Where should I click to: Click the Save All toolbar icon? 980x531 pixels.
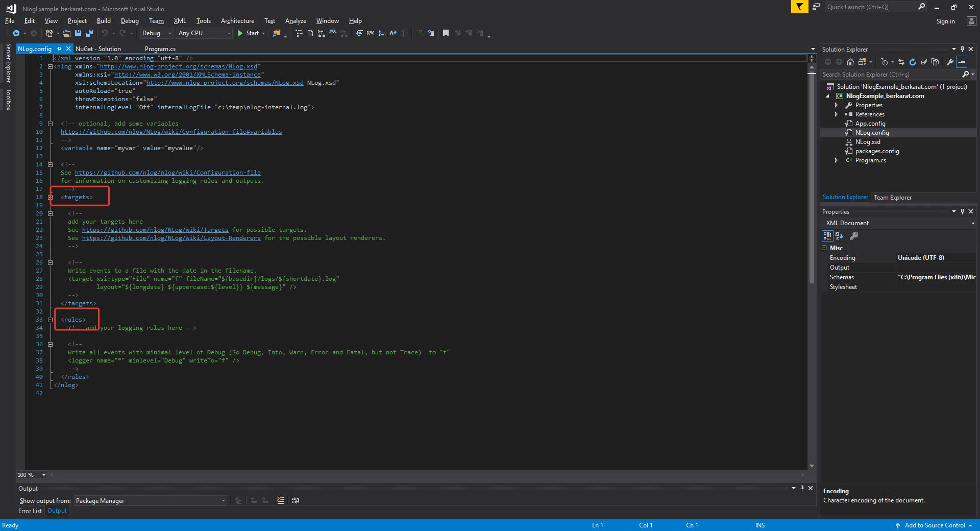pos(89,33)
